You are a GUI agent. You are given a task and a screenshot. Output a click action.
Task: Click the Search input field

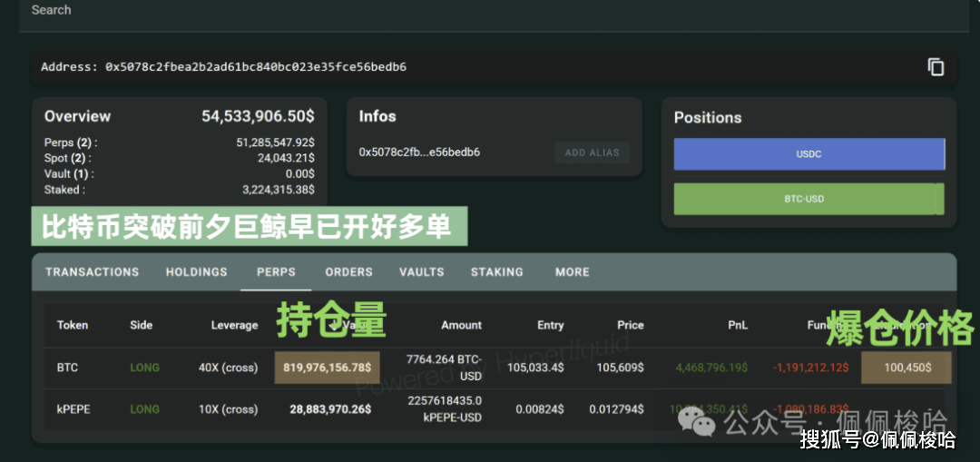(x=490, y=11)
